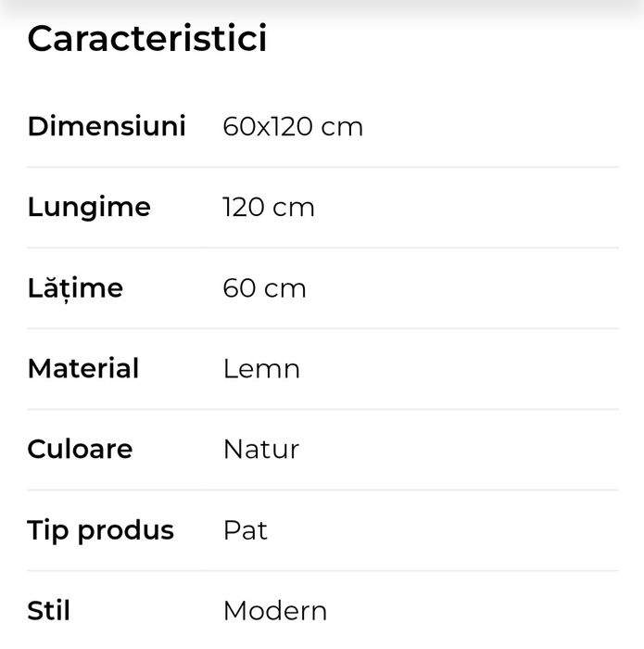Click the 60 cm width value
Screen dimensions: 644x649
[x=264, y=287]
